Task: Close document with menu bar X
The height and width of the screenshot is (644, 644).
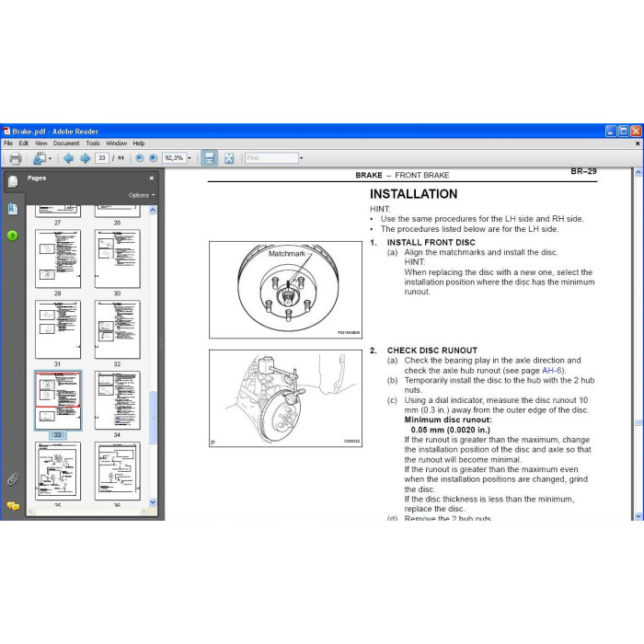Action: 638,144
